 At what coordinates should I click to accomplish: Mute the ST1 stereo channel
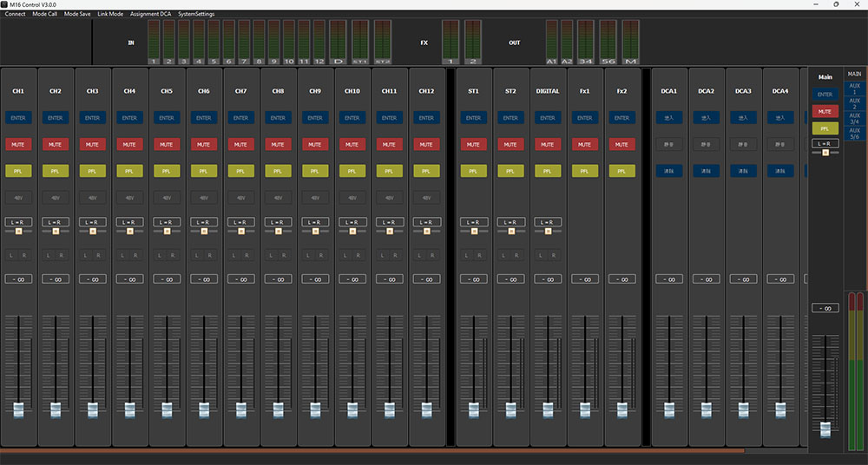pos(473,145)
